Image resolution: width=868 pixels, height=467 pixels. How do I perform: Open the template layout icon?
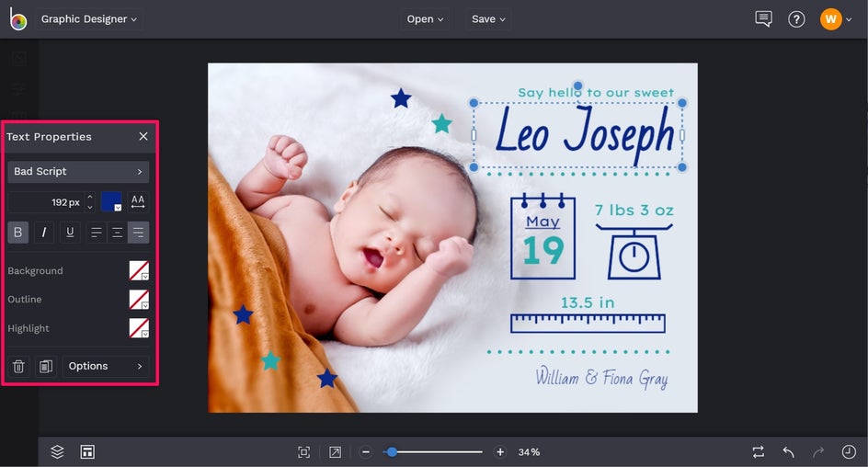[x=87, y=452]
